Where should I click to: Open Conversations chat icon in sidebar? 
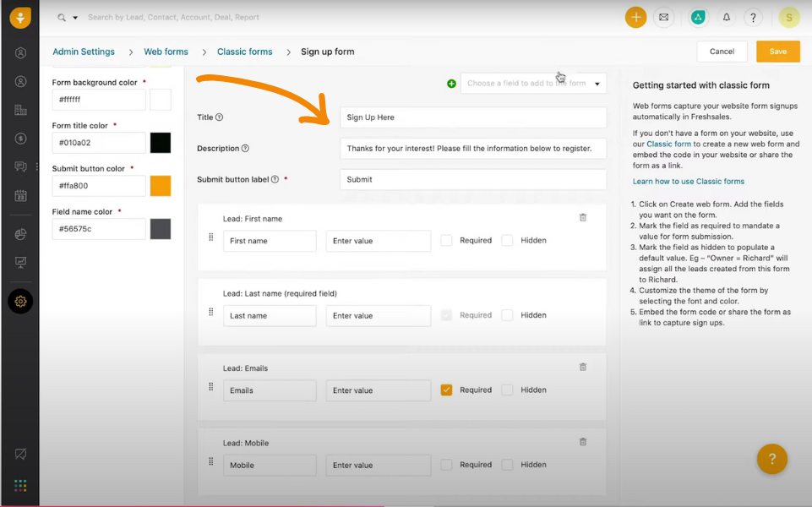click(21, 166)
